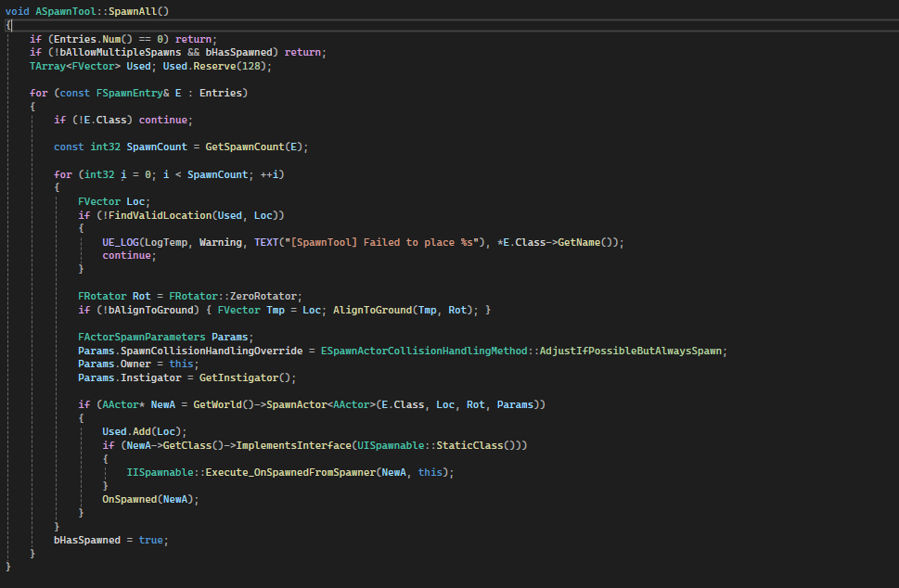Image resolution: width=899 pixels, height=588 pixels.
Task: Click the Used.Add(Loc) statement
Action: (x=145, y=431)
